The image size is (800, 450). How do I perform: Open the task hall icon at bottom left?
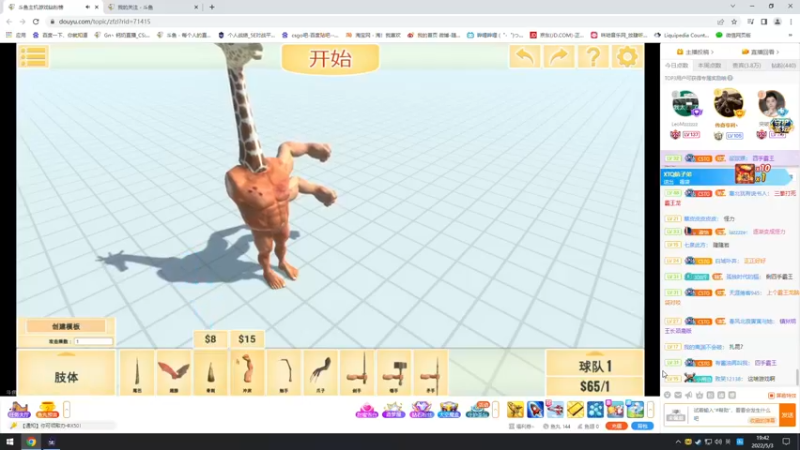(x=19, y=410)
